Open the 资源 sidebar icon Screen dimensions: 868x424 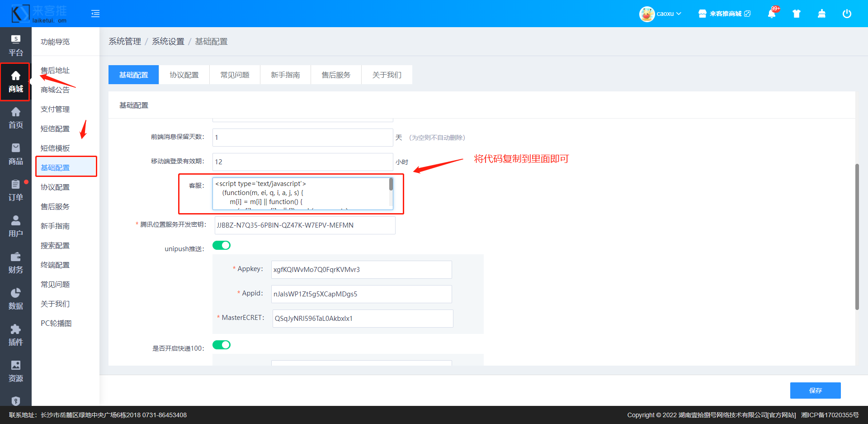tap(16, 371)
